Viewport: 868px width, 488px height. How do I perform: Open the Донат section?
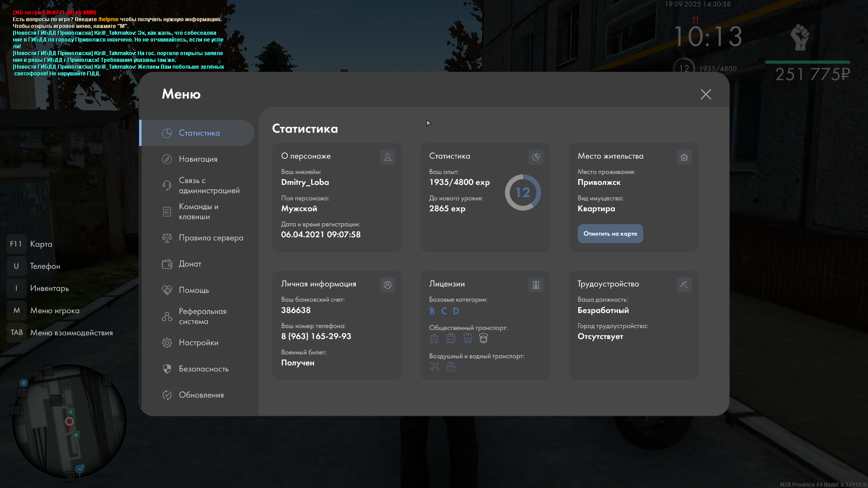tap(190, 264)
